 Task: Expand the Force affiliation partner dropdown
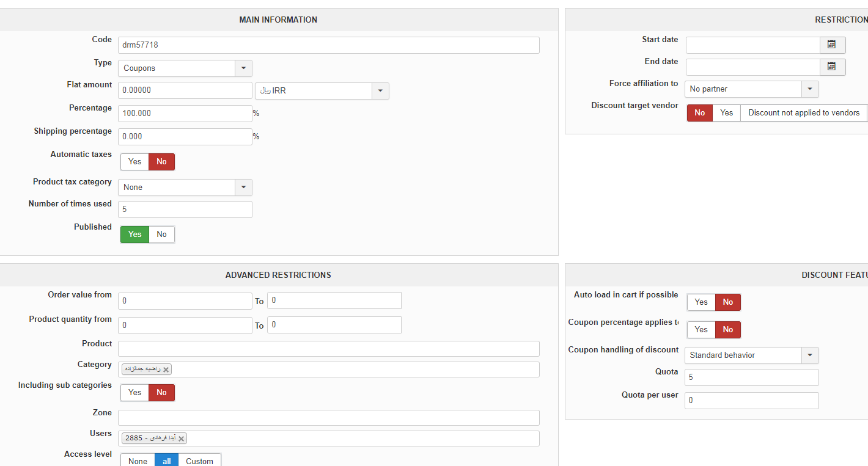[810, 89]
